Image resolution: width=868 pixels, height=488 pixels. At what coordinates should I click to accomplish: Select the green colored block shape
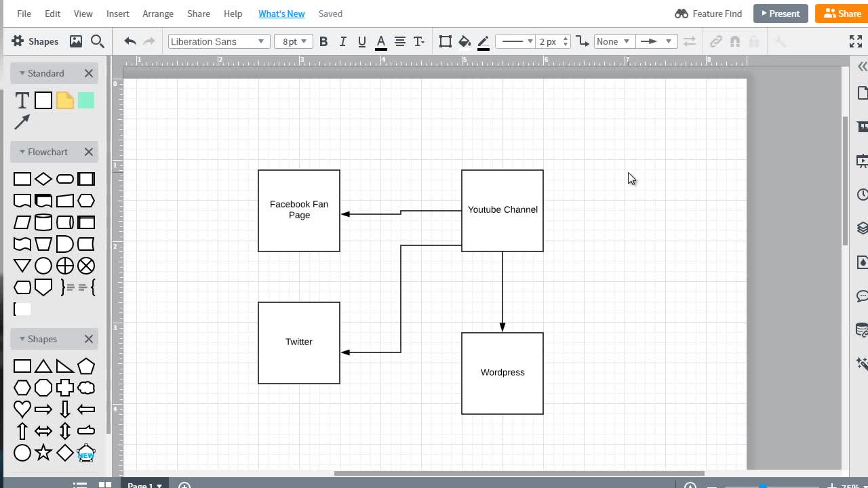(86, 100)
